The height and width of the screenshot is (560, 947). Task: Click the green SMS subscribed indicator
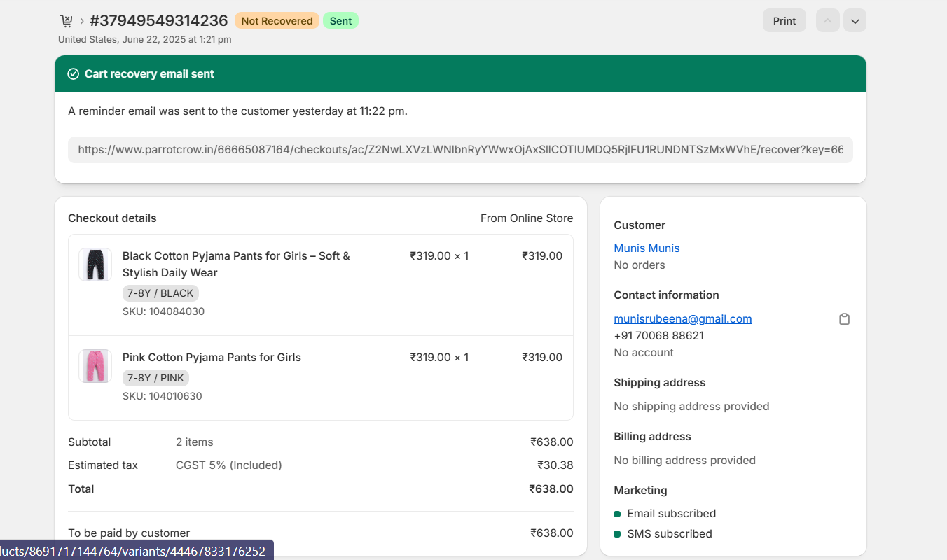tap(617, 534)
